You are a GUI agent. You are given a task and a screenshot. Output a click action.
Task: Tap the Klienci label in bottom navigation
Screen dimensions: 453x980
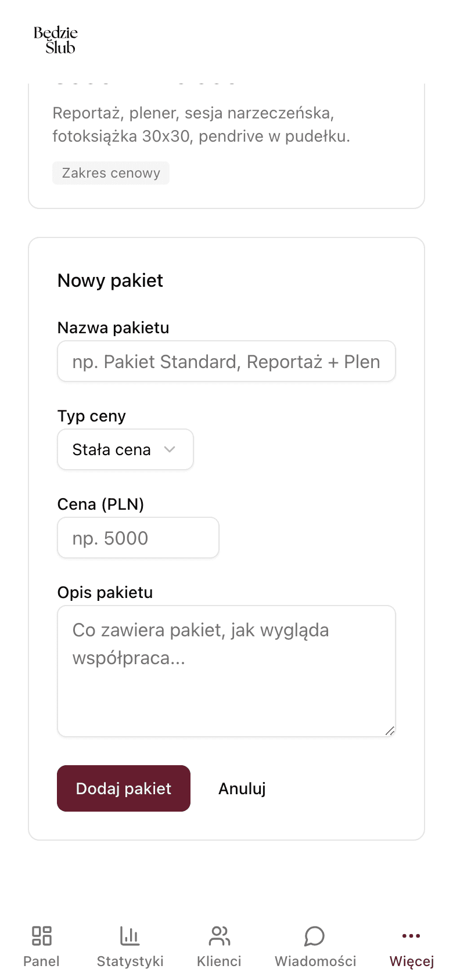(x=219, y=961)
